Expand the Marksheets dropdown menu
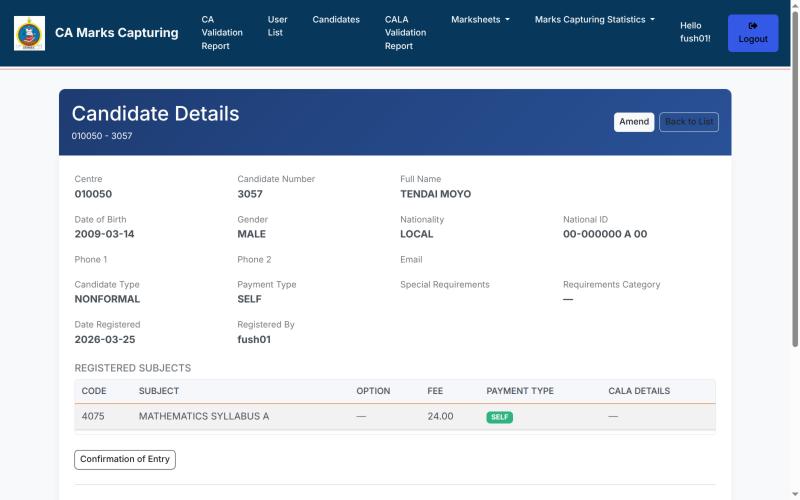Screen dimensions: 800x500 pos(480,19)
